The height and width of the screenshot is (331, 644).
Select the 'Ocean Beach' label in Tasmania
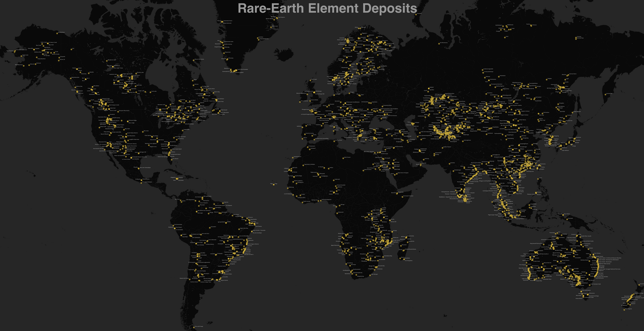[x=579, y=298]
